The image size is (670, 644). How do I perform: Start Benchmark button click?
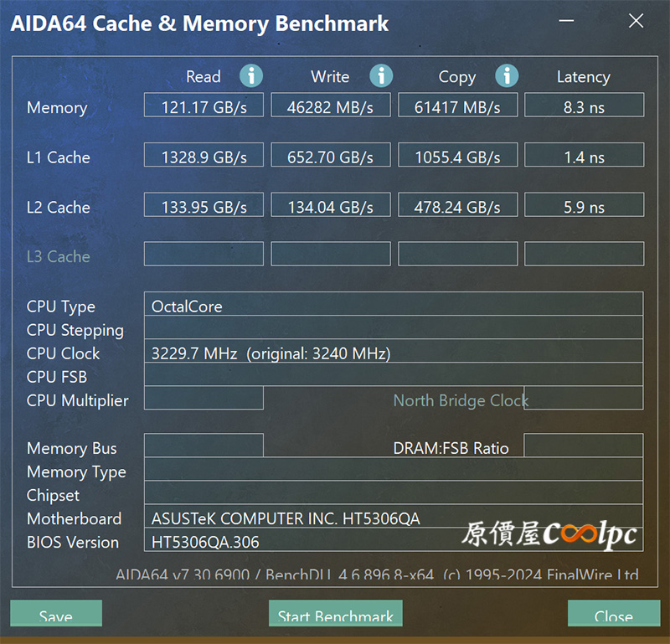[336, 613]
